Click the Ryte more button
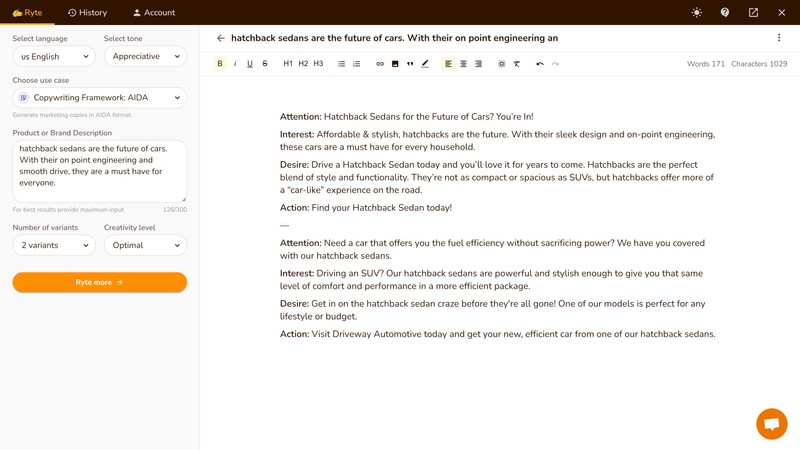 click(100, 283)
